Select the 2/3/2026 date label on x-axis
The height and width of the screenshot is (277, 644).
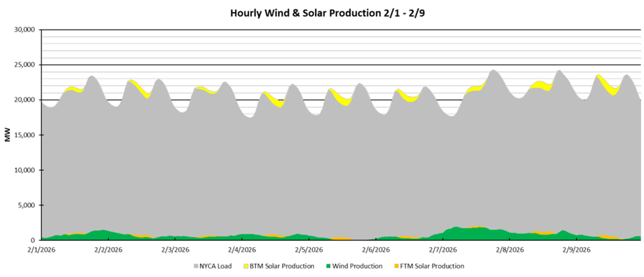[174, 250]
